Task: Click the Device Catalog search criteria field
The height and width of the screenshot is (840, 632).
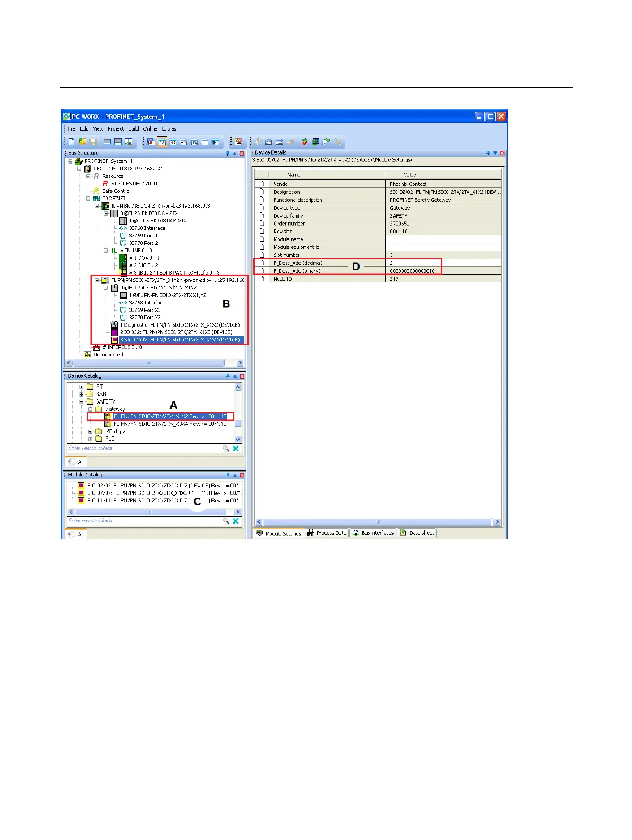Action: pyautogui.click(x=143, y=449)
